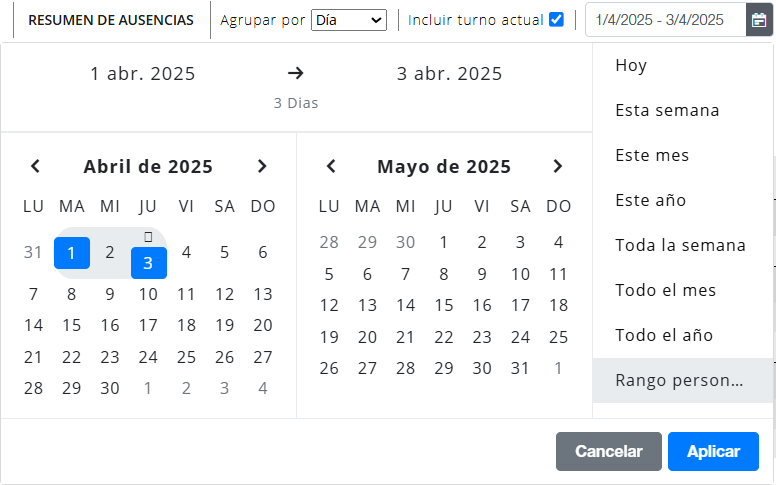Screen dimensions: 776x485
Task: Go to next month from Mayo de 2025
Action: click(558, 166)
